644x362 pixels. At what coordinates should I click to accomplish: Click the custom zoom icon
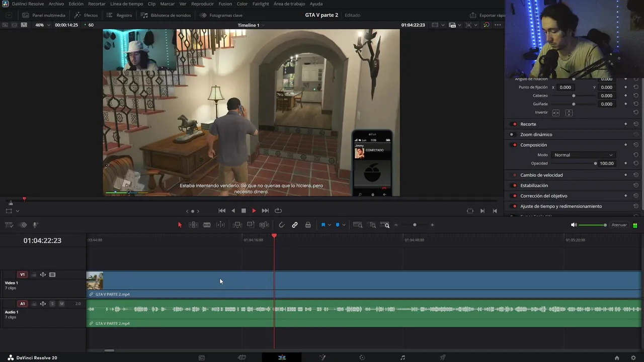385,225
